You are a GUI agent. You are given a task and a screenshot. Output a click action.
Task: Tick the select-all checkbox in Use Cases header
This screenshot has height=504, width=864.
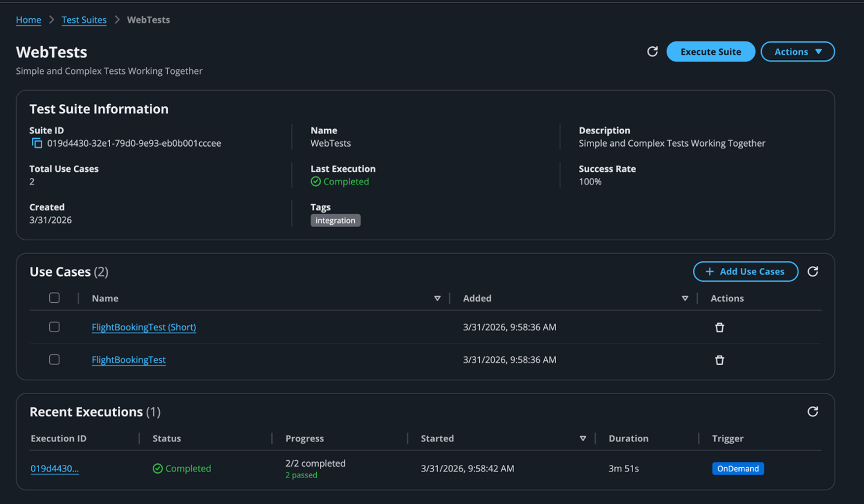tap(54, 298)
